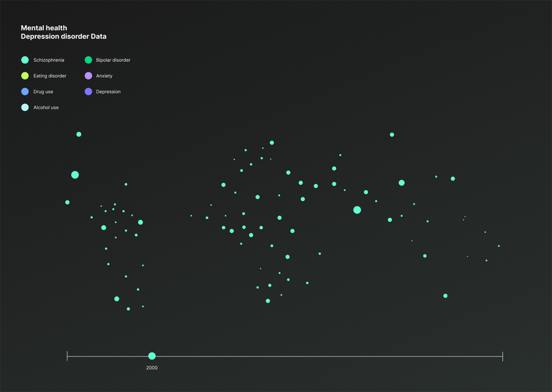Toggle the Schizophrenia category label
This screenshot has height=392, width=552.
49,60
